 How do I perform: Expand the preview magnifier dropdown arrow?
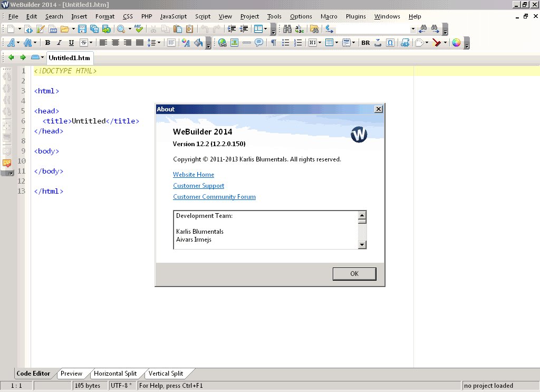click(x=130, y=29)
